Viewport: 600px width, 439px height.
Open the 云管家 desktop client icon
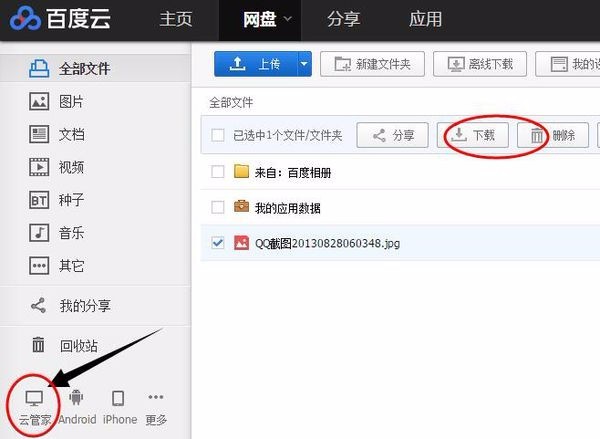click(34, 398)
